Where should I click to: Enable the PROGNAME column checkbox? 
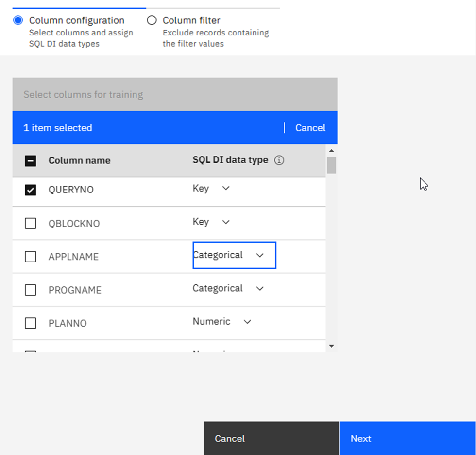31,290
